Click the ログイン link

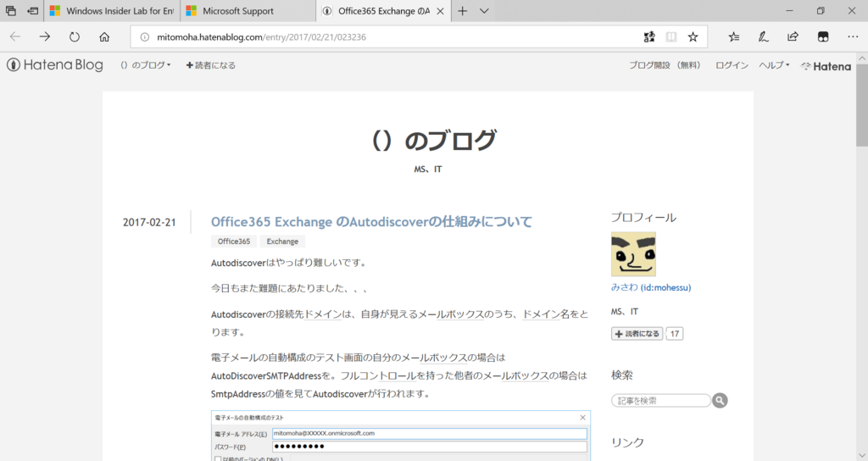point(732,65)
